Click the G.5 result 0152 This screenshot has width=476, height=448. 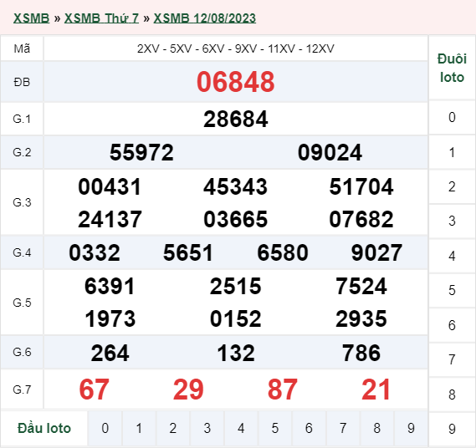236,318
